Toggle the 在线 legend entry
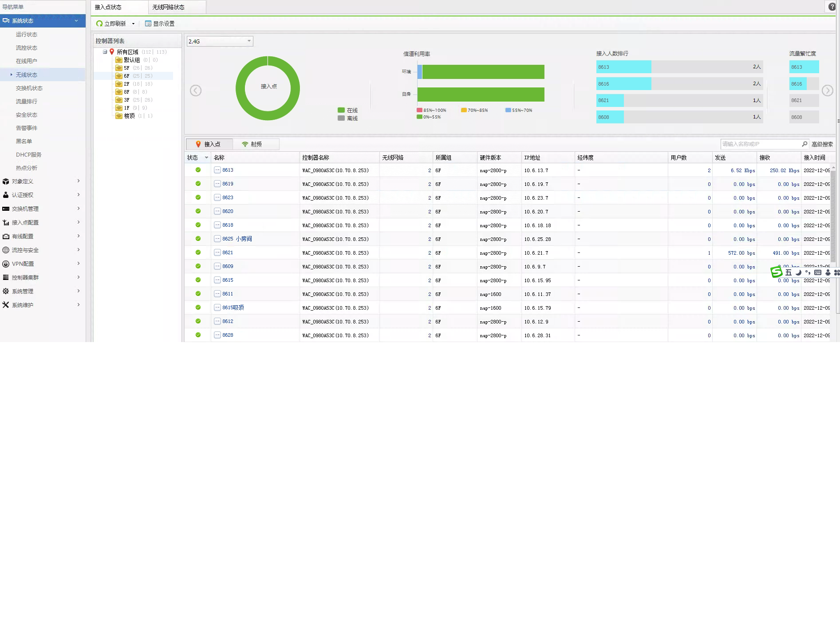Viewport: 840px width, 638px height. tap(347, 110)
